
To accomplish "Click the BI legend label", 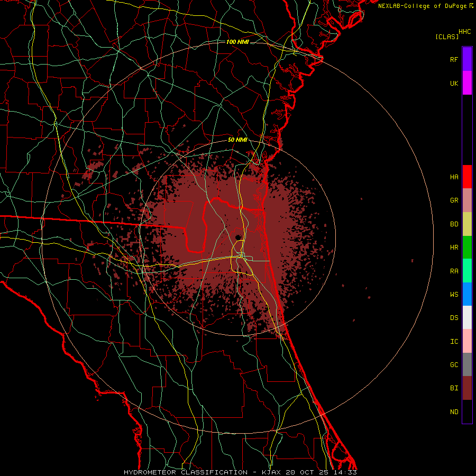I will [454, 388].
